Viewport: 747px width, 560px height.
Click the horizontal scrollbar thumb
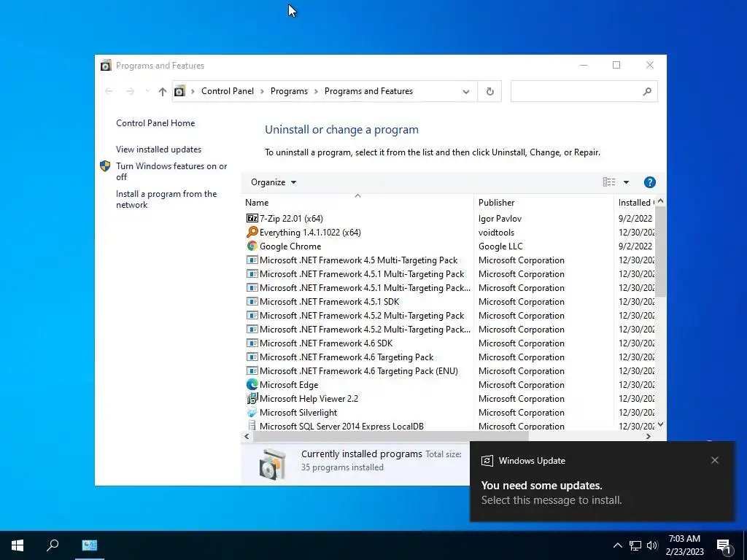point(390,436)
